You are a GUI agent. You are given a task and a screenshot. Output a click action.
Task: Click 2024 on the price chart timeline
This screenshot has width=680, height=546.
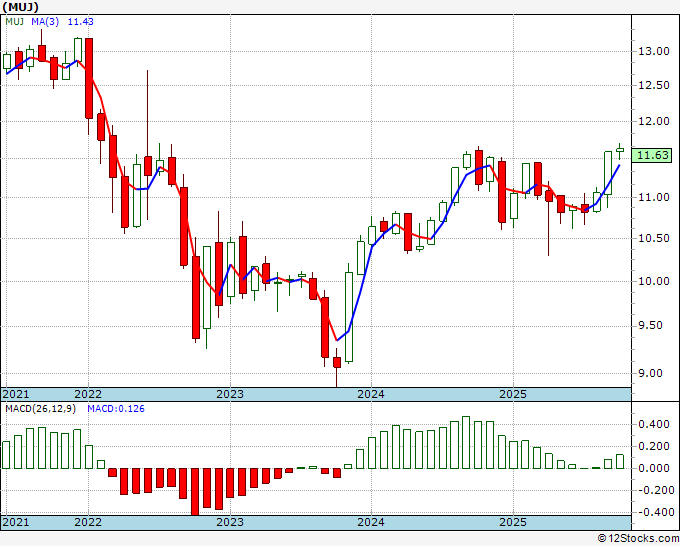pyautogui.click(x=371, y=394)
